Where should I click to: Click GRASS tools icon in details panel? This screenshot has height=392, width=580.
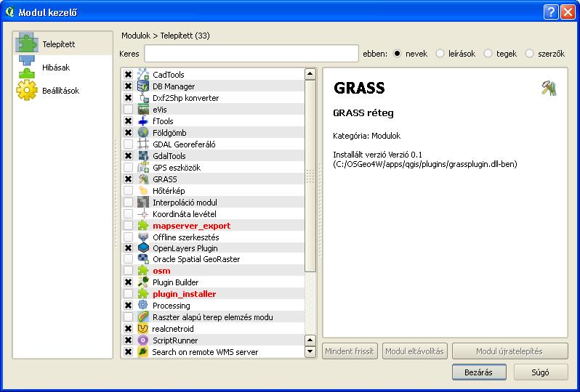[x=549, y=89]
